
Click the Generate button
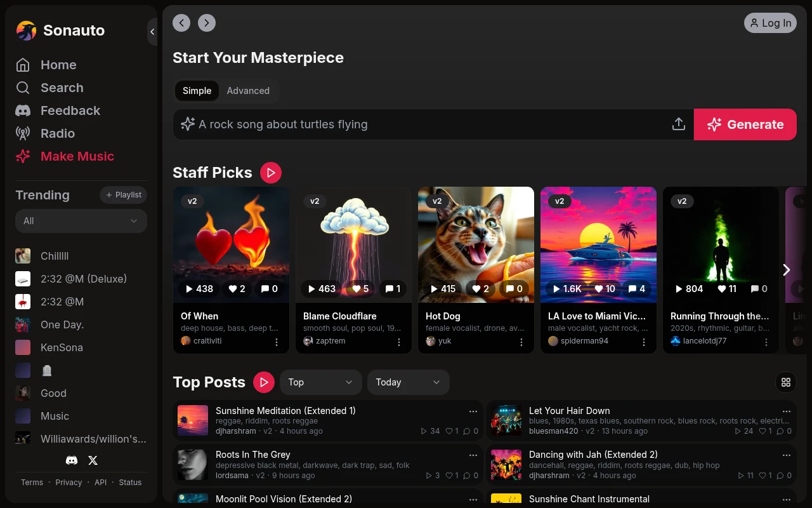point(745,124)
